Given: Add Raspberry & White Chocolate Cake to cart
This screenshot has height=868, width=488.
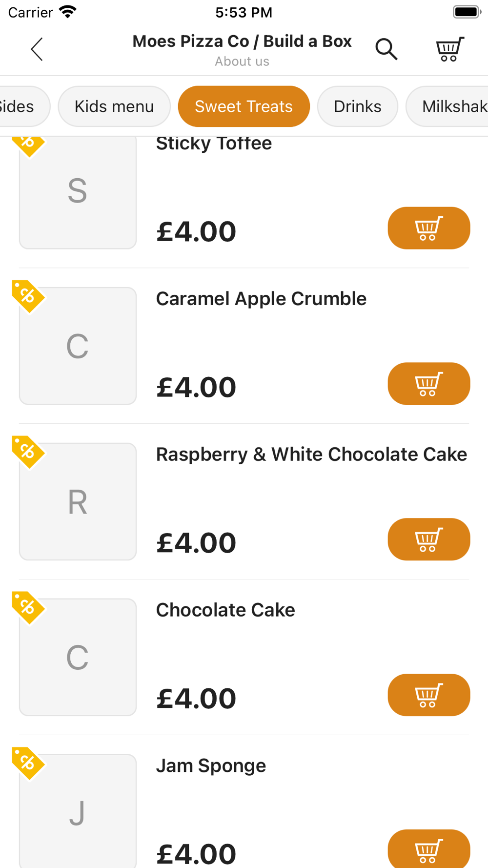Looking at the screenshot, I should [429, 539].
